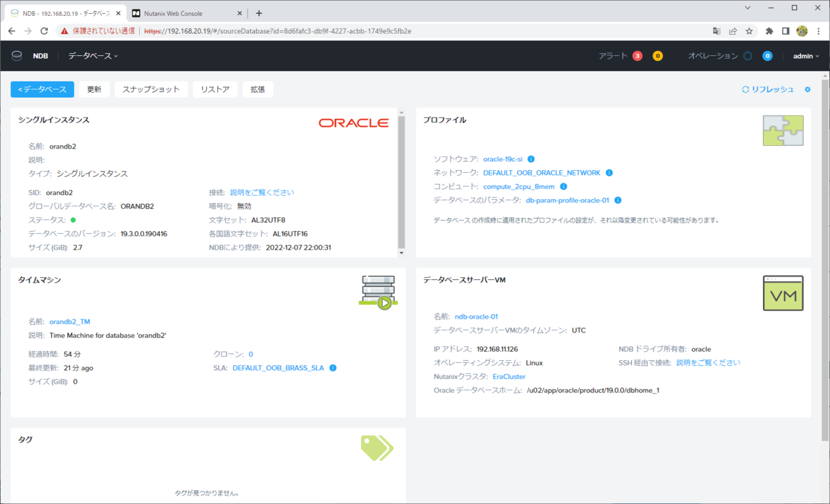Image resolution: width=830 pixels, height=504 pixels.
Task: Click the 拡張 button
Action: click(258, 89)
